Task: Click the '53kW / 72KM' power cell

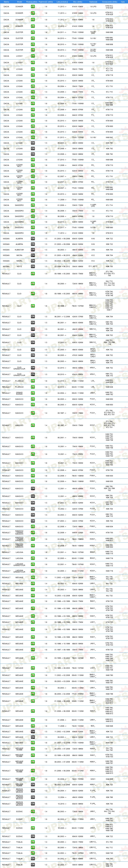Action: [77, 205]
